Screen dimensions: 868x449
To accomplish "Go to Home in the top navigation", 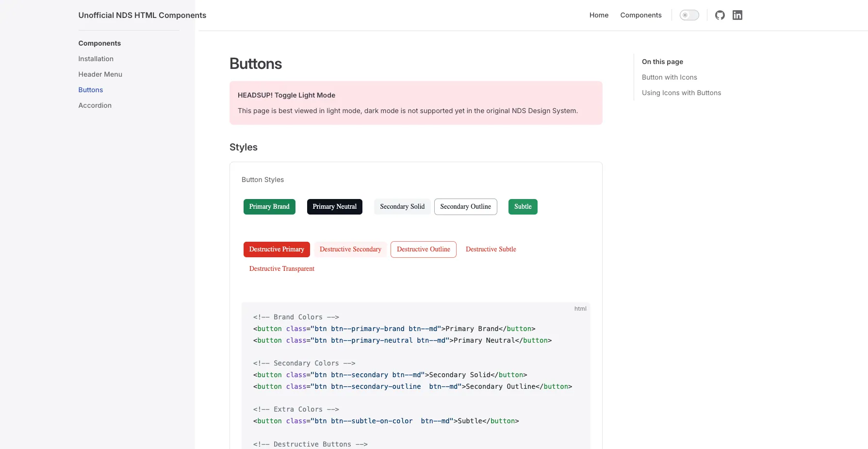I will [599, 15].
